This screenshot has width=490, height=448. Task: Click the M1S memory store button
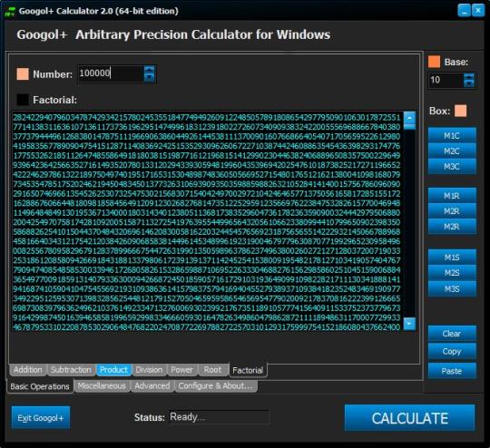coord(452,258)
